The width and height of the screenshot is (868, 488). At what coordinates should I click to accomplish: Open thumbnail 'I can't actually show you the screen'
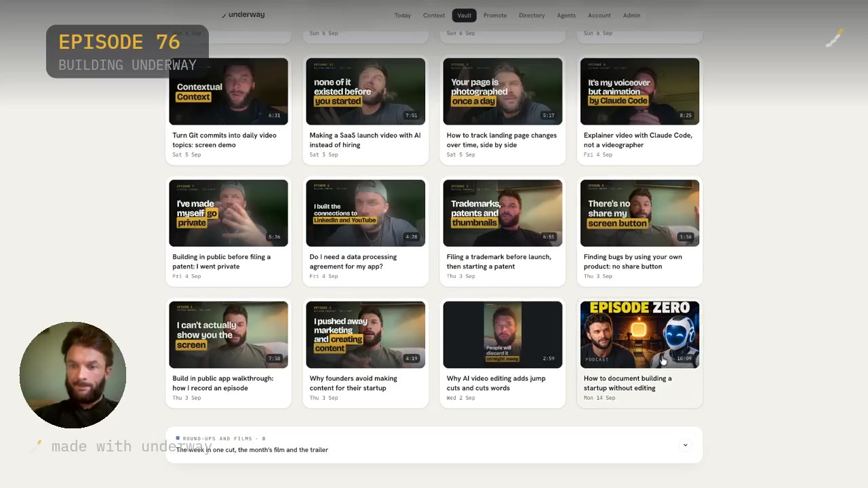coord(229,335)
